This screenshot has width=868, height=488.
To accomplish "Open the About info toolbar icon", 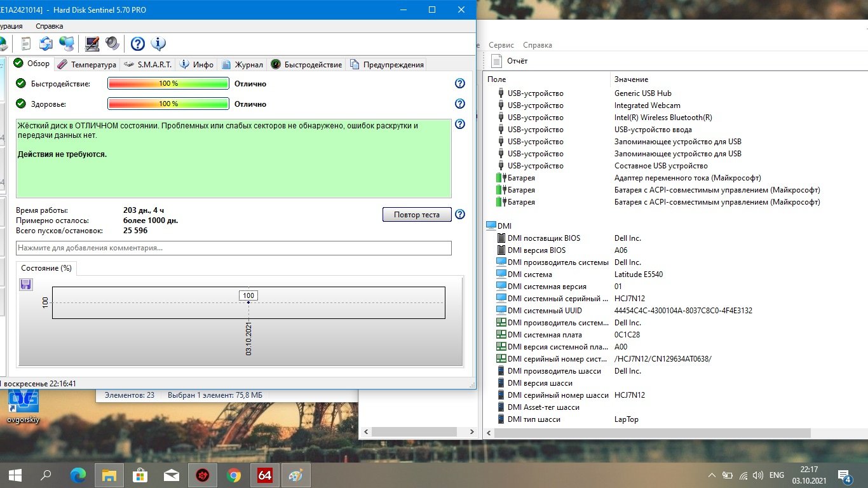I will (x=158, y=43).
